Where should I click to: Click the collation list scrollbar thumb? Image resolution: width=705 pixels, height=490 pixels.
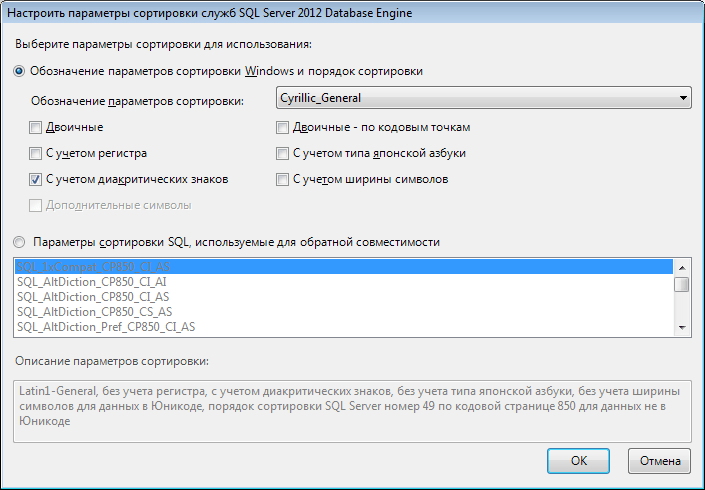[682, 284]
